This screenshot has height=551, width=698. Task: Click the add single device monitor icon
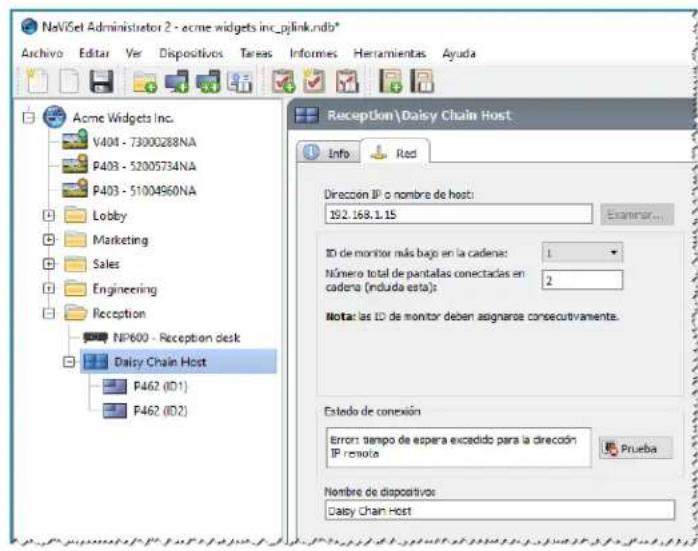176,81
